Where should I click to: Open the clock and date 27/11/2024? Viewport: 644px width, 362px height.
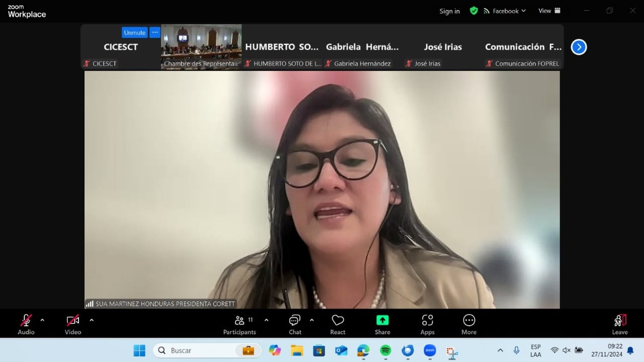606,350
